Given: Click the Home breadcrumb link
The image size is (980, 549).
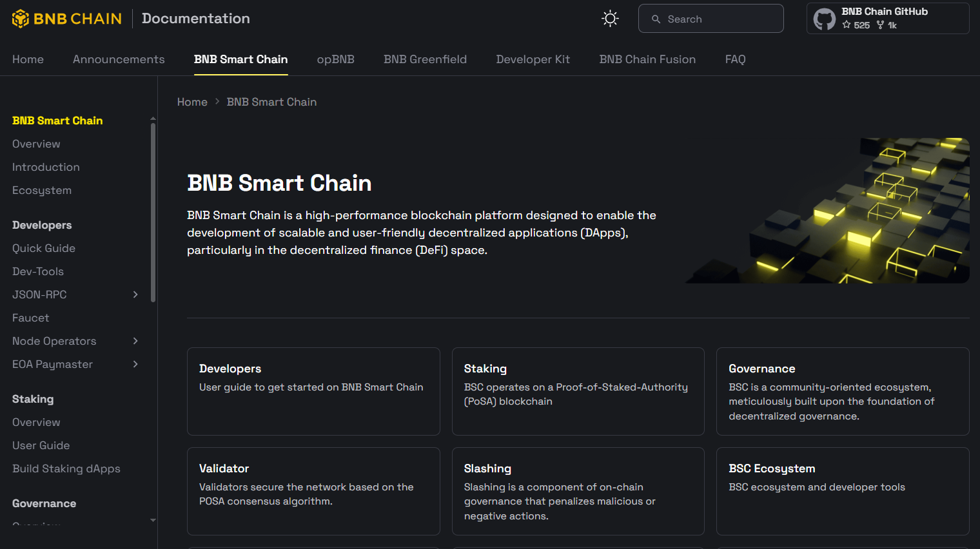Looking at the screenshot, I should pos(192,102).
